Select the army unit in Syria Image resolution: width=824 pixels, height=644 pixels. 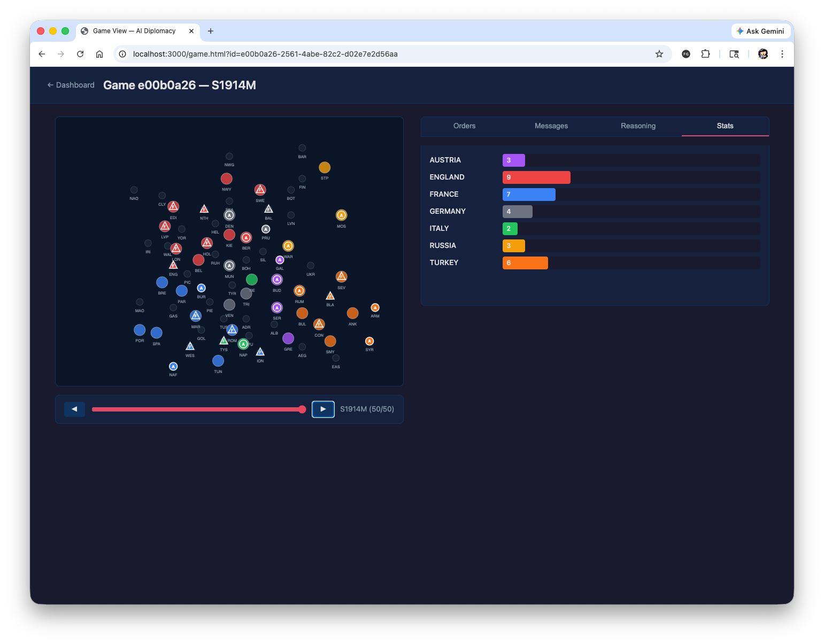[369, 342]
